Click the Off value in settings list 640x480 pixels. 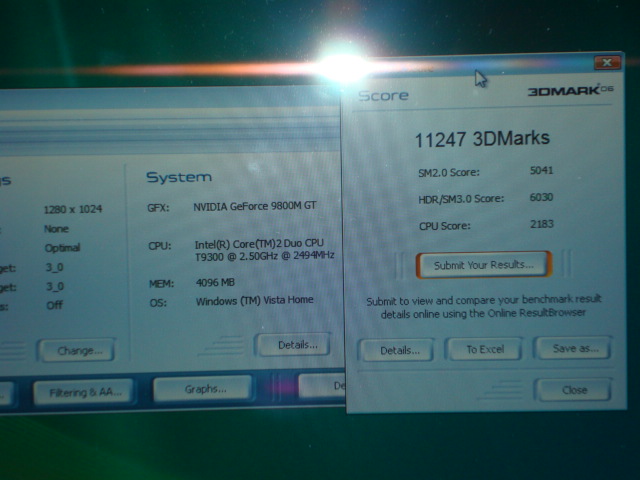point(54,305)
